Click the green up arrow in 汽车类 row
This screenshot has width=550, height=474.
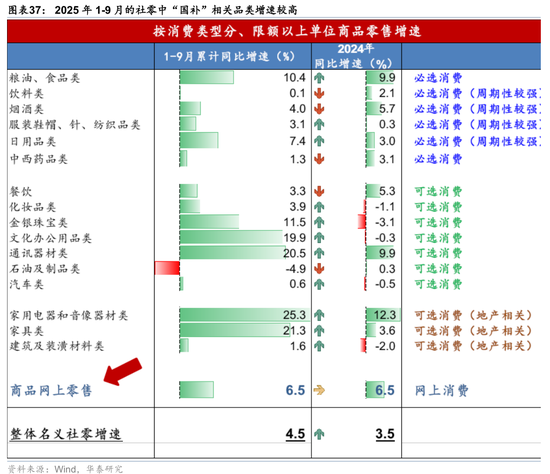(319, 284)
